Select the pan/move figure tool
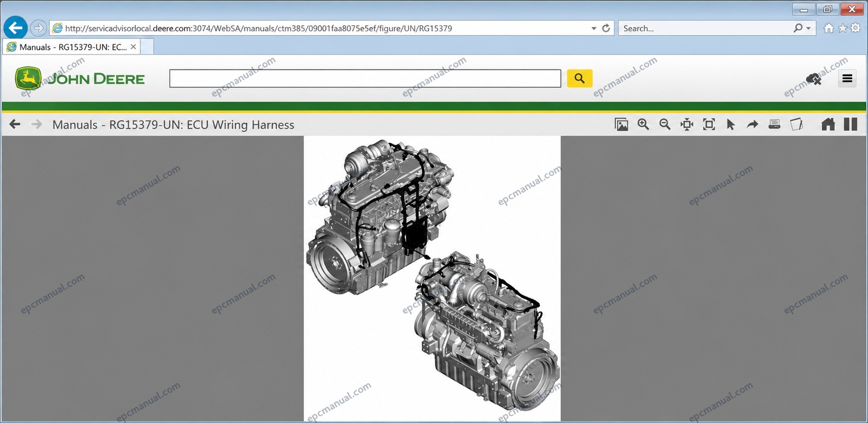 [687, 124]
